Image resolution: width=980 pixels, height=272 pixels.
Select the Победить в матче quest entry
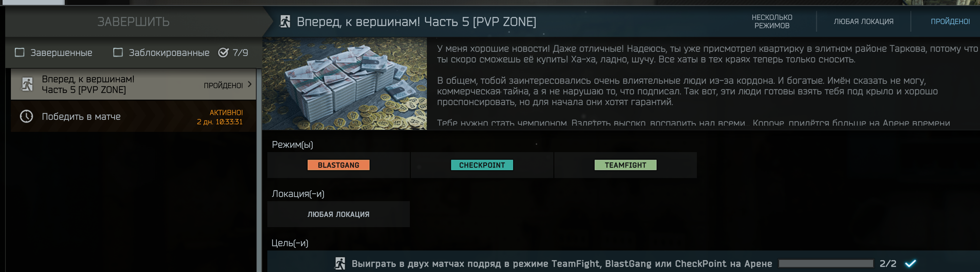click(x=133, y=116)
